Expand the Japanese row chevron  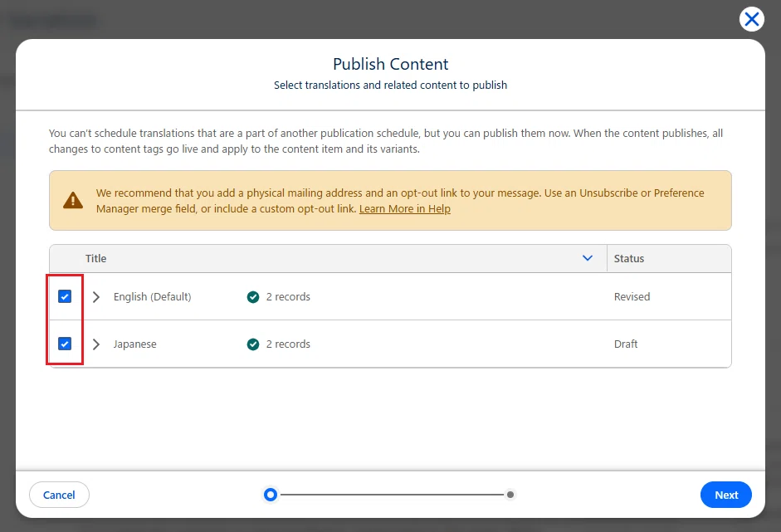(96, 344)
